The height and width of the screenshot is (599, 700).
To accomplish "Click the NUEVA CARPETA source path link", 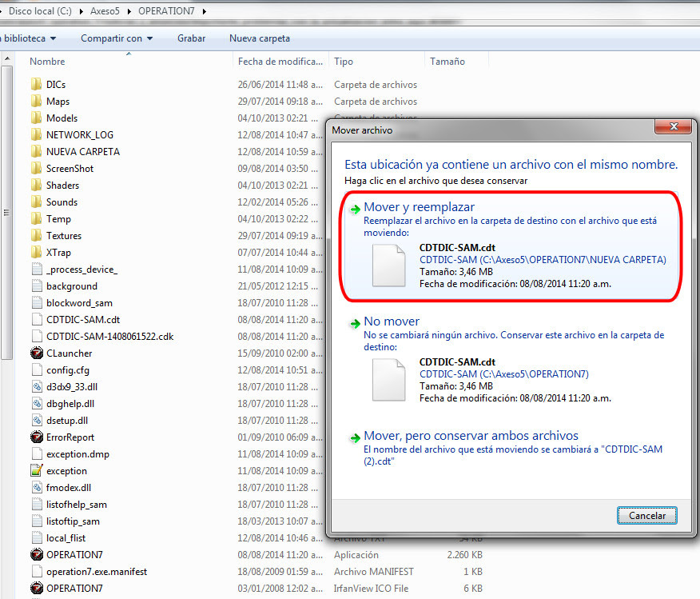I will click(543, 260).
